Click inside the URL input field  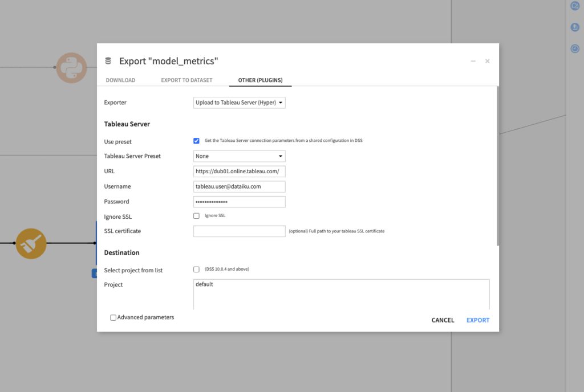coord(239,171)
